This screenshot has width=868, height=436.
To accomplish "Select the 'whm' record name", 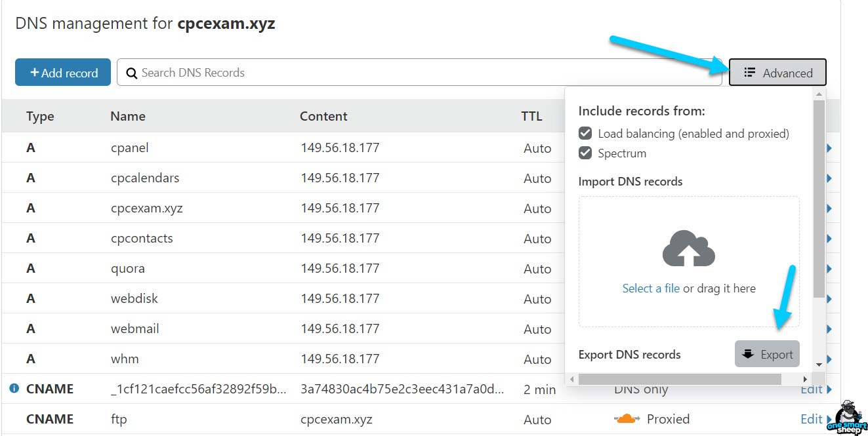I will [125, 359].
